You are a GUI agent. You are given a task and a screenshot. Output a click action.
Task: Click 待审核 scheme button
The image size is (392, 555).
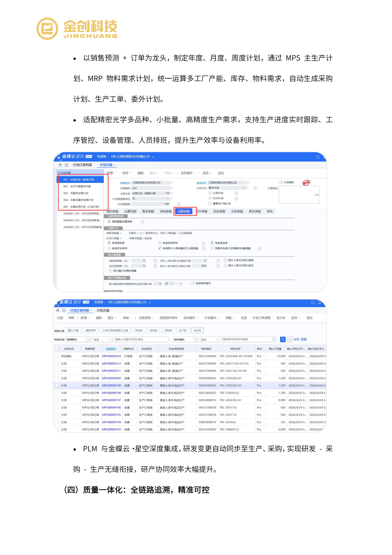153,330
